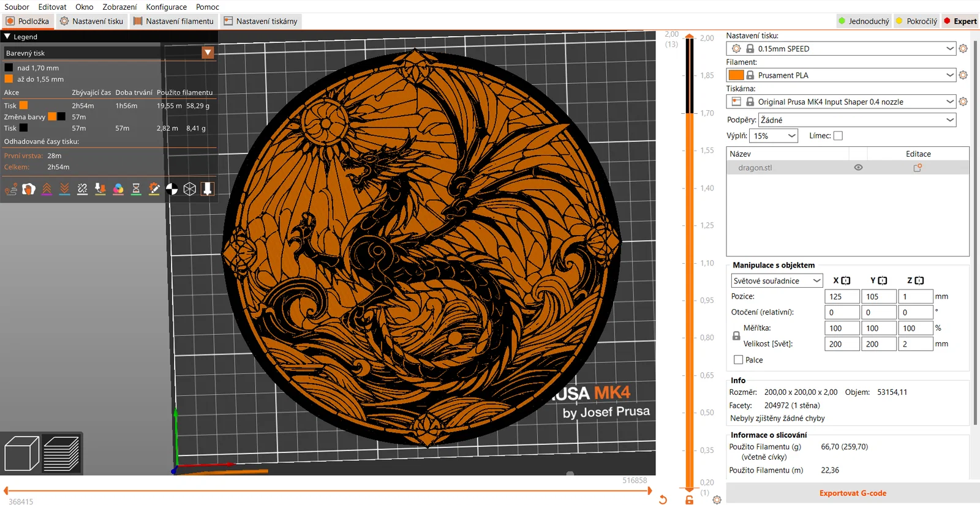Toggle Deretractions visibility icon

coord(64,189)
